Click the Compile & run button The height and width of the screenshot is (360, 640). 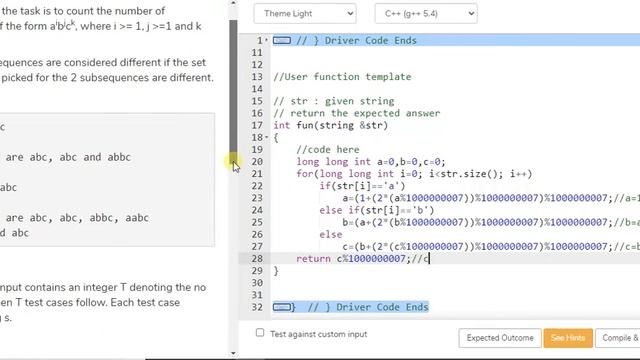[618, 338]
